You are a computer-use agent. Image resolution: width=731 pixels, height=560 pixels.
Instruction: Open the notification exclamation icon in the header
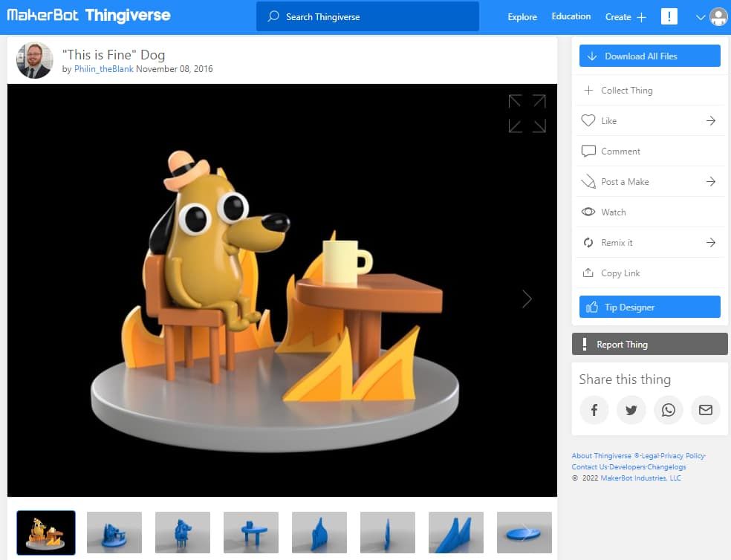tap(669, 16)
